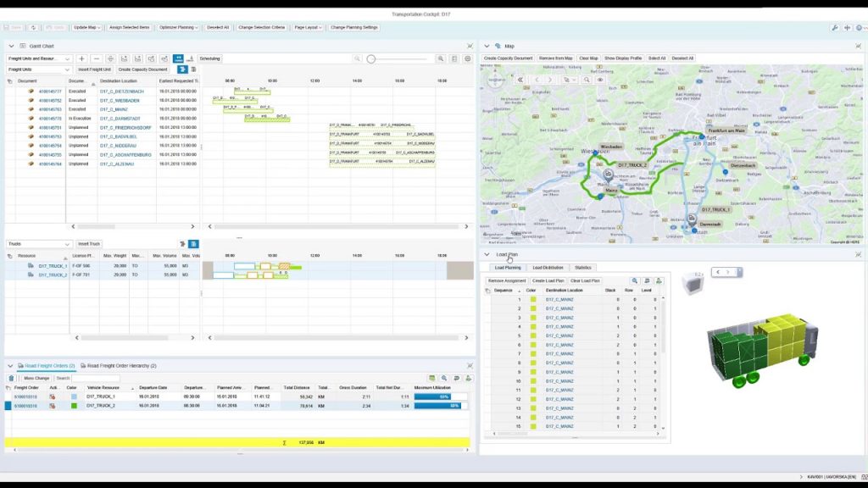Toggle map visibility eye icon
868x488 pixels.
pyautogui.click(x=599, y=80)
